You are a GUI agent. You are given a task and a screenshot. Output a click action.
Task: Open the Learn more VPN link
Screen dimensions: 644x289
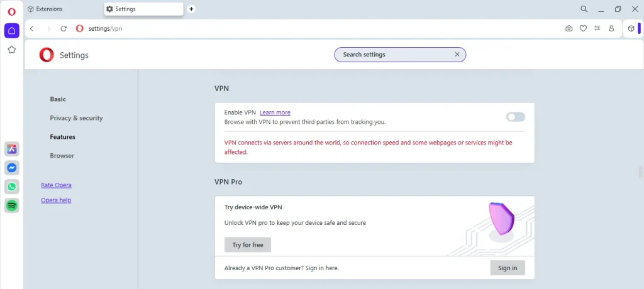tap(275, 112)
